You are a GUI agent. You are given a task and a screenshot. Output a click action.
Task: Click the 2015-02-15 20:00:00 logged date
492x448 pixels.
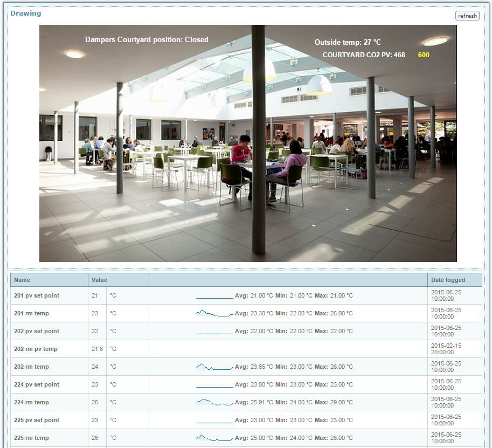tap(446, 349)
